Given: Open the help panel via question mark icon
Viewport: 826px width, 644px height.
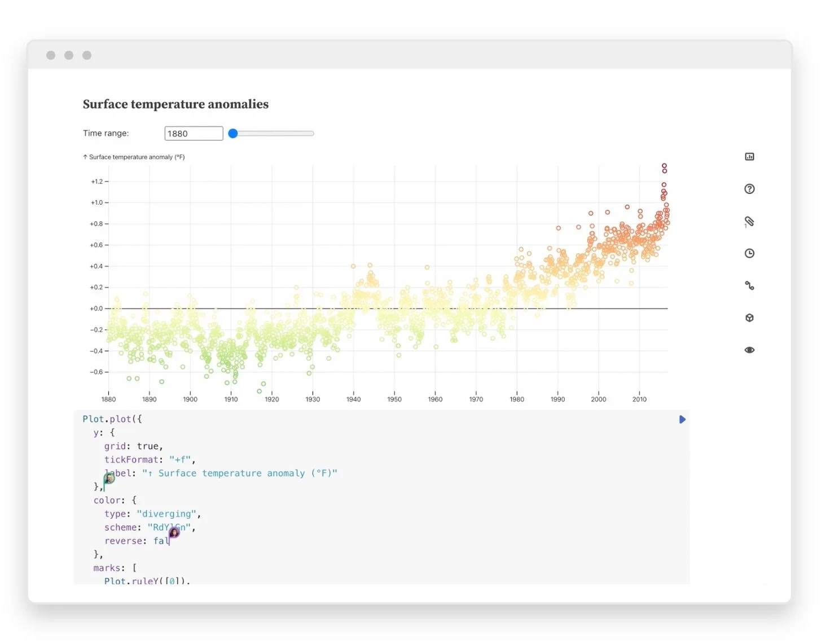Looking at the screenshot, I should click(x=749, y=189).
